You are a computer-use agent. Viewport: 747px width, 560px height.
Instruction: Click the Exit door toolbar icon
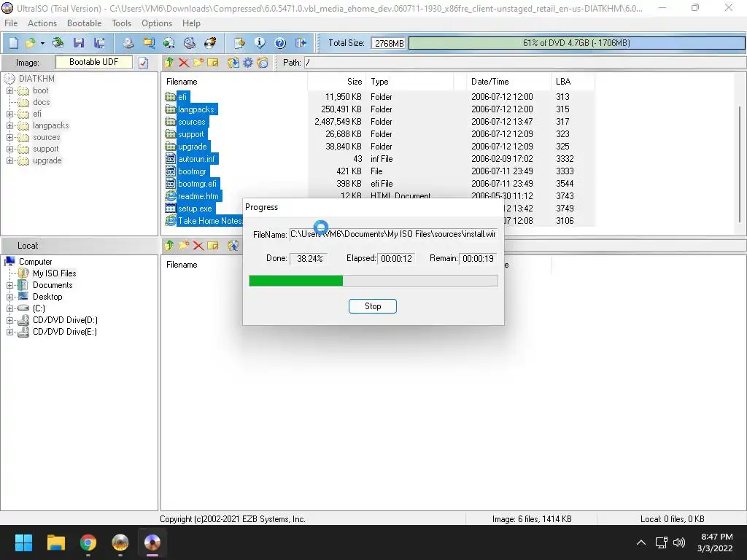(x=301, y=43)
